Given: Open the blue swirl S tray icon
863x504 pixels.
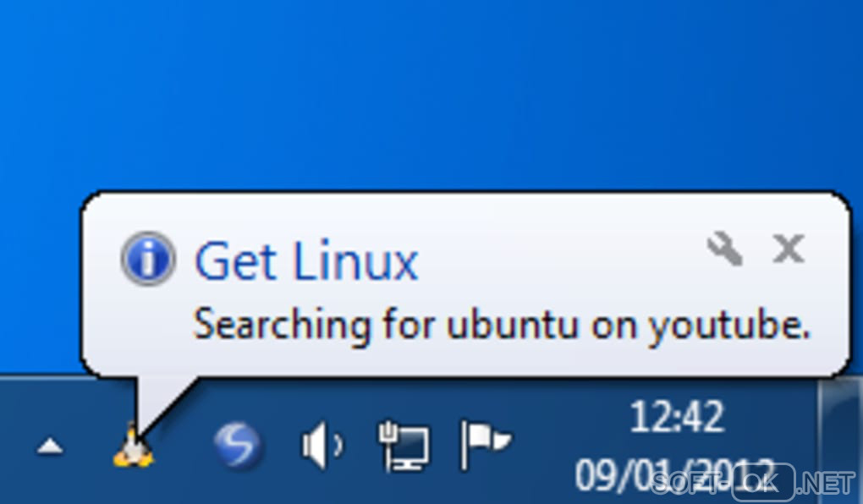Looking at the screenshot, I should pyautogui.click(x=238, y=445).
